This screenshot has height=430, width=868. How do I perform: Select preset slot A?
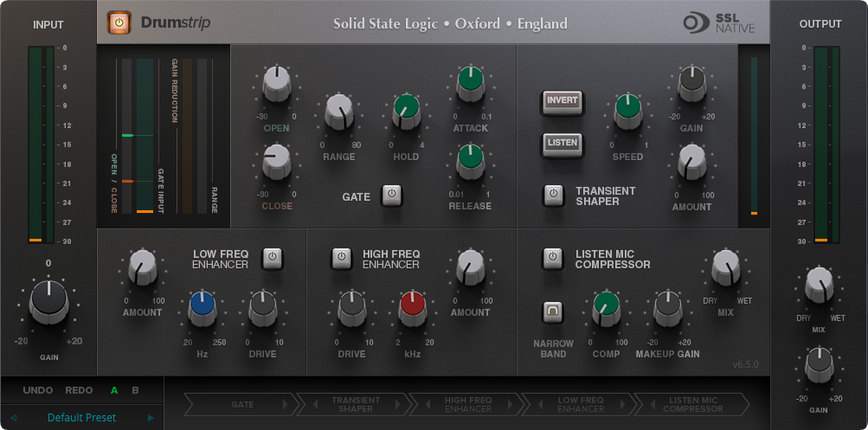click(114, 390)
